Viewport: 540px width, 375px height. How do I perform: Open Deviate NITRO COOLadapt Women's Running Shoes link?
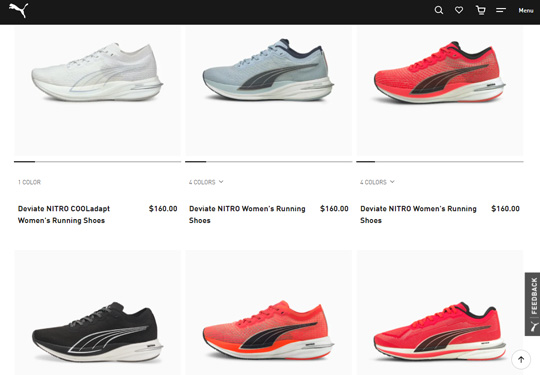[64, 215]
